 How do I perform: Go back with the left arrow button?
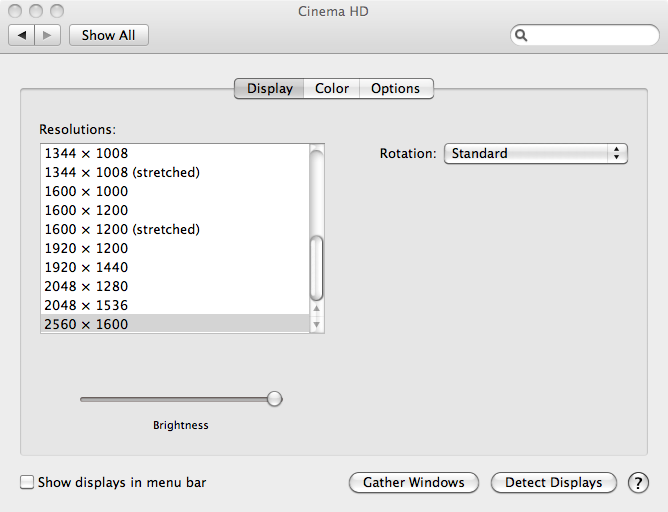click(22, 35)
